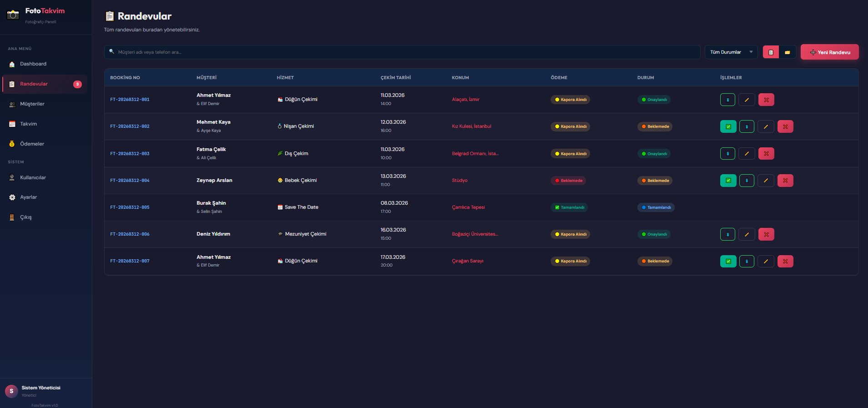Click the phone icon for Ahmet Yılmaz FT-20260312-001

728,100
